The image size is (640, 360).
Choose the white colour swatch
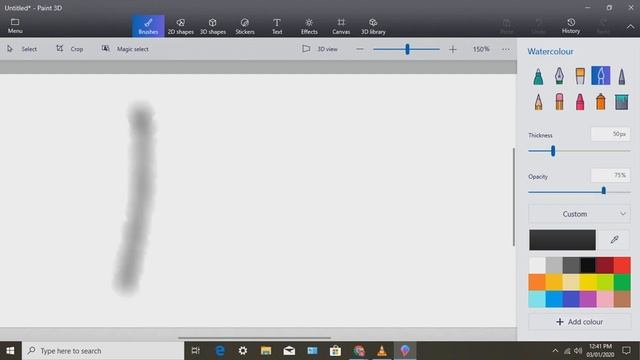(x=537, y=265)
